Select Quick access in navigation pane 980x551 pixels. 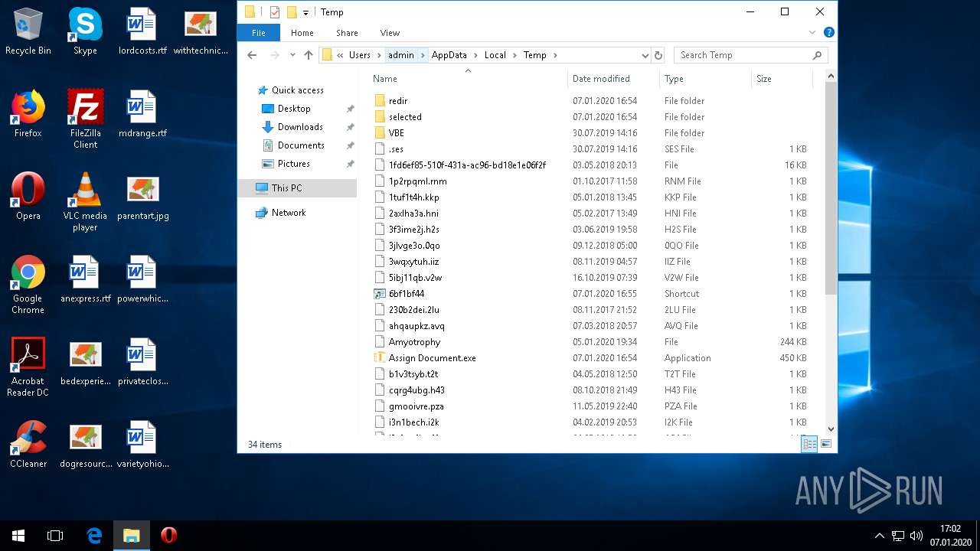[x=297, y=90]
